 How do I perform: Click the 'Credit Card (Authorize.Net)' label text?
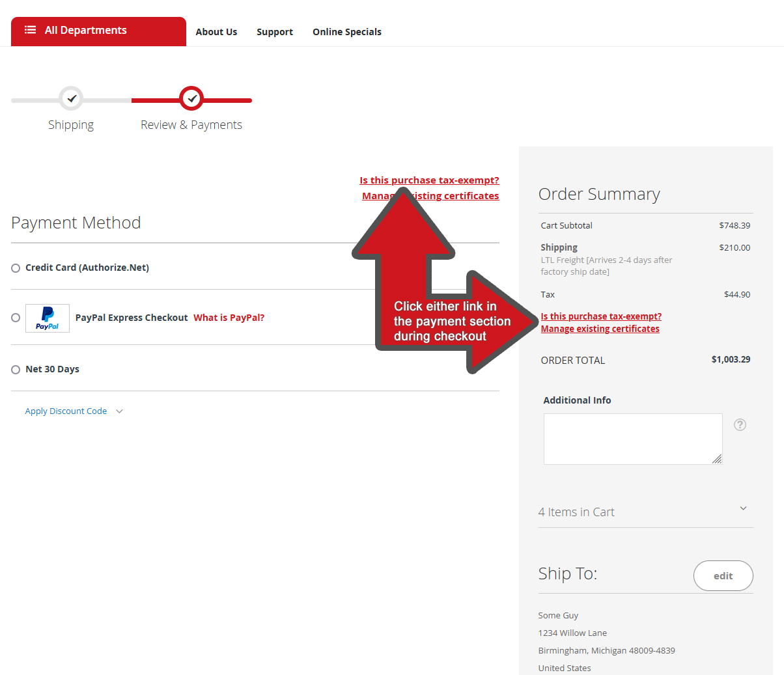[x=87, y=268]
